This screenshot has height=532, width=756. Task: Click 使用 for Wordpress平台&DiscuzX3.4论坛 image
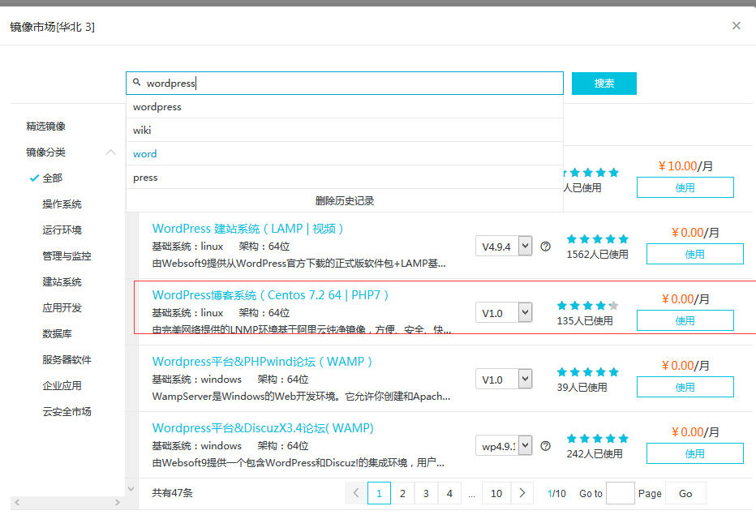click(x=695, y=453)
